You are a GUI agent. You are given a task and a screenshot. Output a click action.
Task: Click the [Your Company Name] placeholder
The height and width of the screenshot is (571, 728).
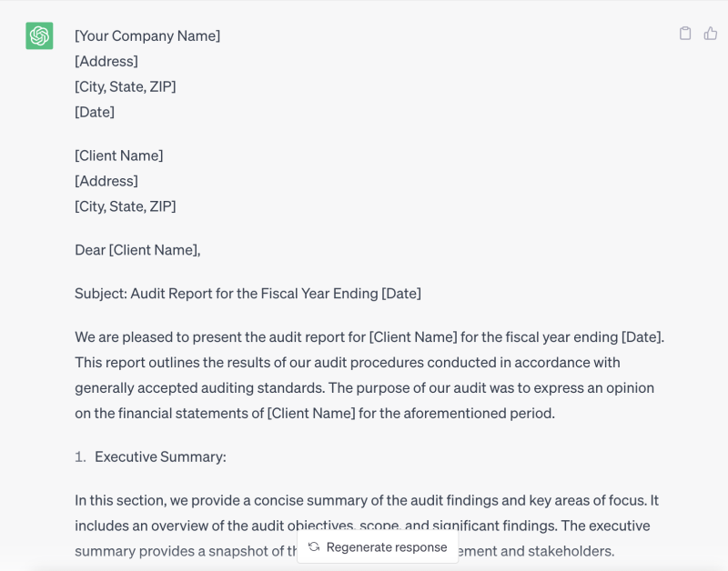tap(147, 35)
